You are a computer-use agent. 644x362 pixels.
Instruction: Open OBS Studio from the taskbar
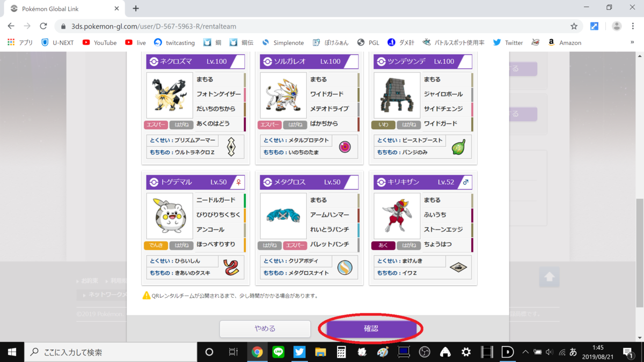425,352
